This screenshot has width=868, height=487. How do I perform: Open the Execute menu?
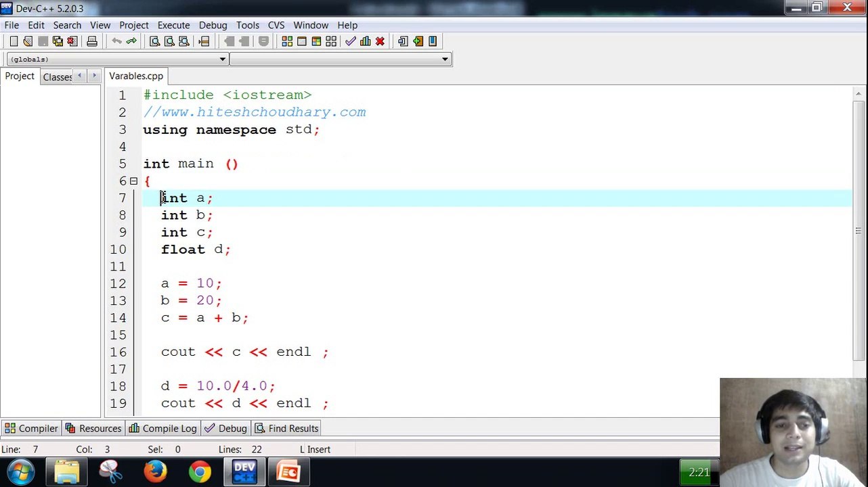point(173,25)
